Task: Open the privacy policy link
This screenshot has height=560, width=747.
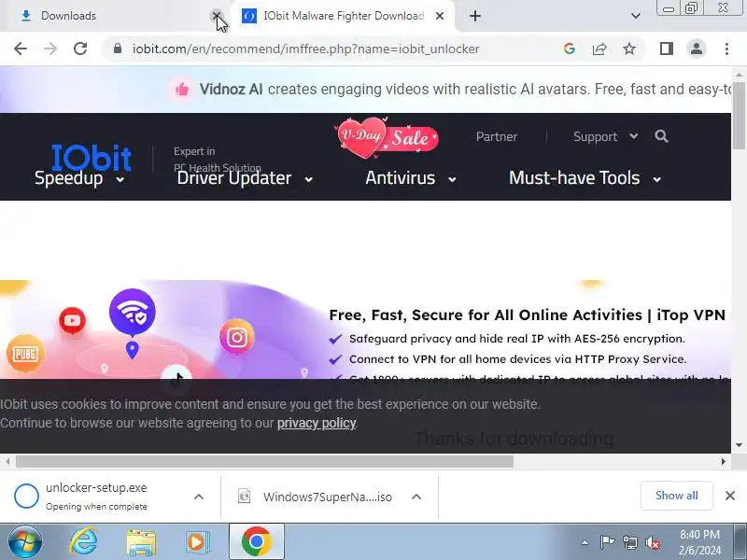Action: (317, 423)
